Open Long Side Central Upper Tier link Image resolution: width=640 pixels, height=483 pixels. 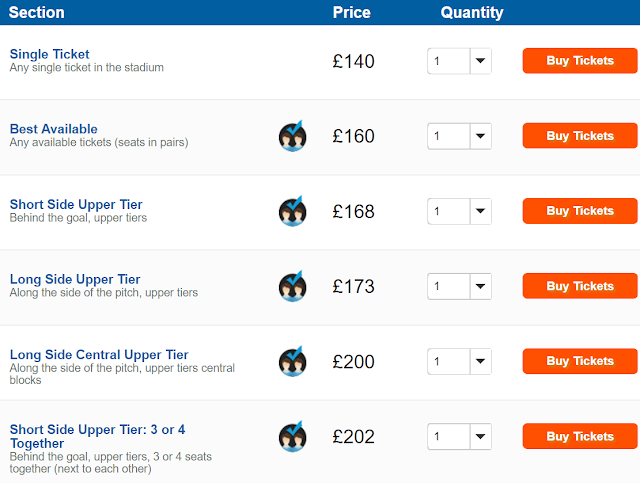(99, 355)
